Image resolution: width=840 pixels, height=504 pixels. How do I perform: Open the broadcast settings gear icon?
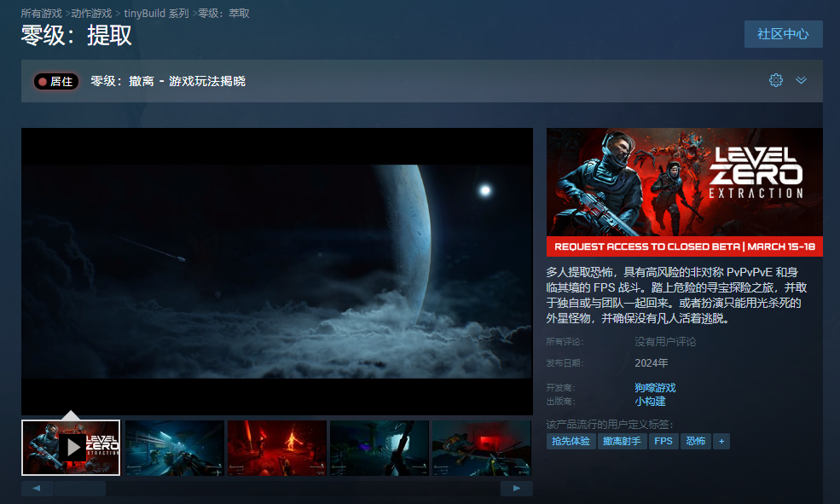776,80
